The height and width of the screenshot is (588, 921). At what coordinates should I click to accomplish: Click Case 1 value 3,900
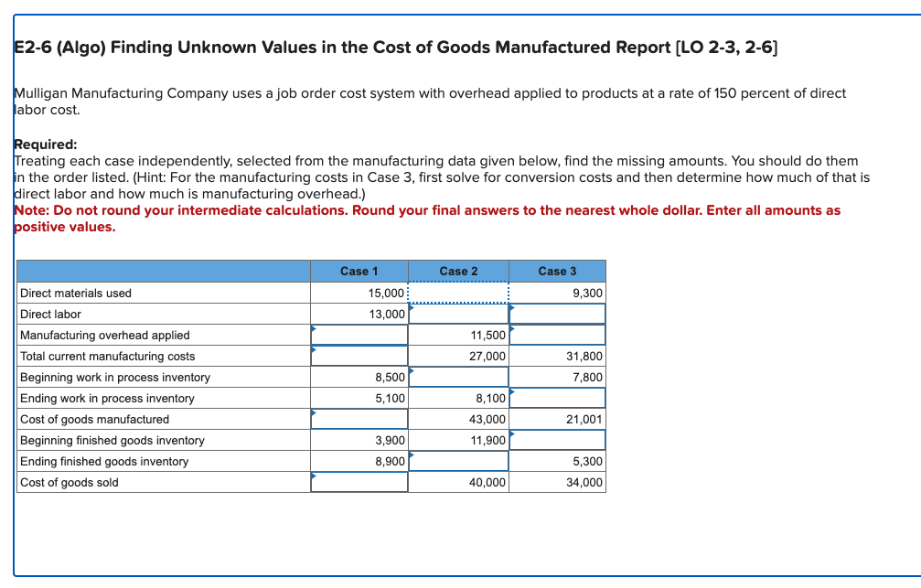pyautogui.click(x=391, y=441)
